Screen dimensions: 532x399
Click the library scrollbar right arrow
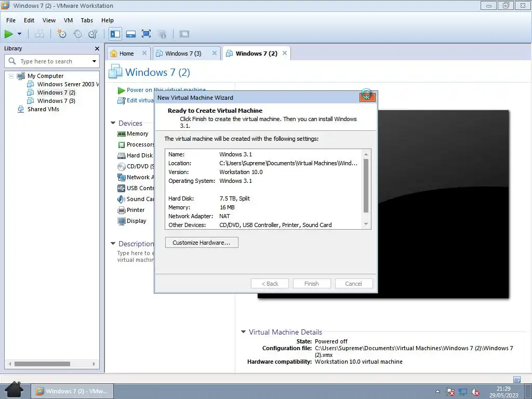tap(94, 364)
